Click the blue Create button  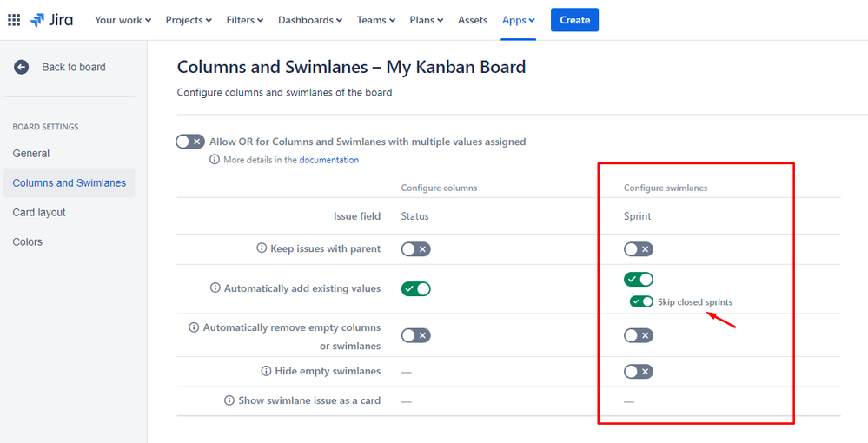[574, 20]
